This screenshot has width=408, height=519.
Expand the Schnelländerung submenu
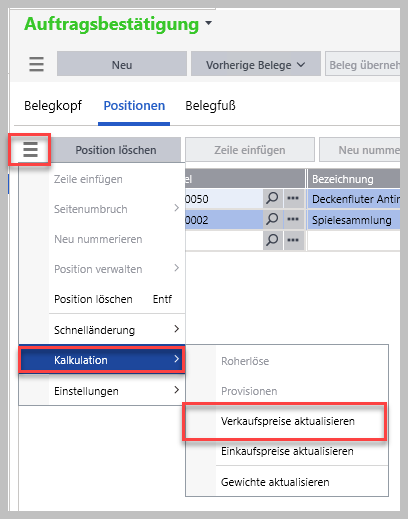coord(117,330)
